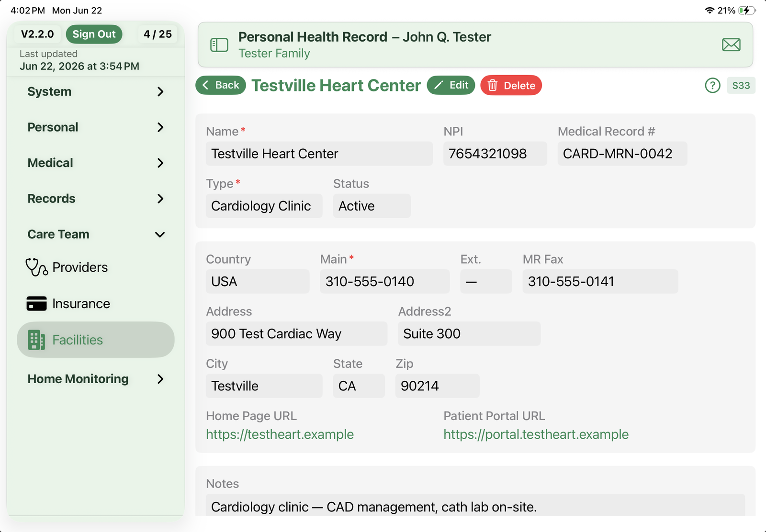Image resolution: width=766 pixels, height=532 pixels.
Task: Expand the Records section chevron
Action: [160, 199]
